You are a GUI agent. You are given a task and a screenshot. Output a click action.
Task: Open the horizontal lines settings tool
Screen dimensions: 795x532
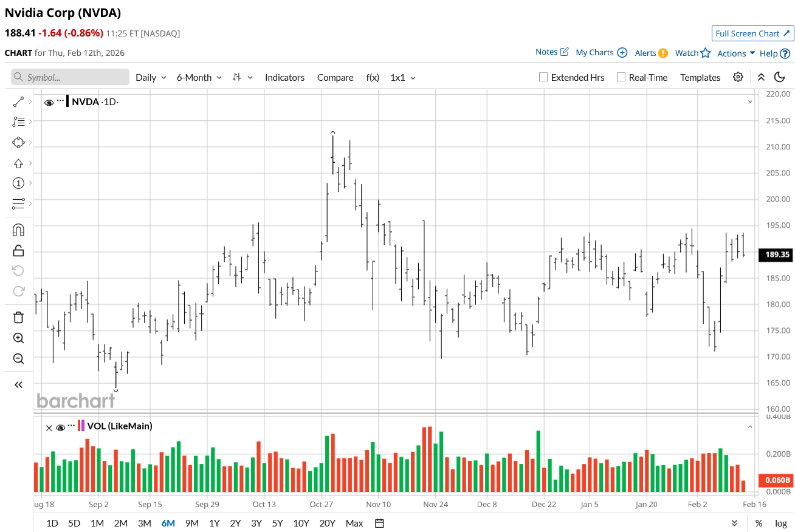[18, 203]
